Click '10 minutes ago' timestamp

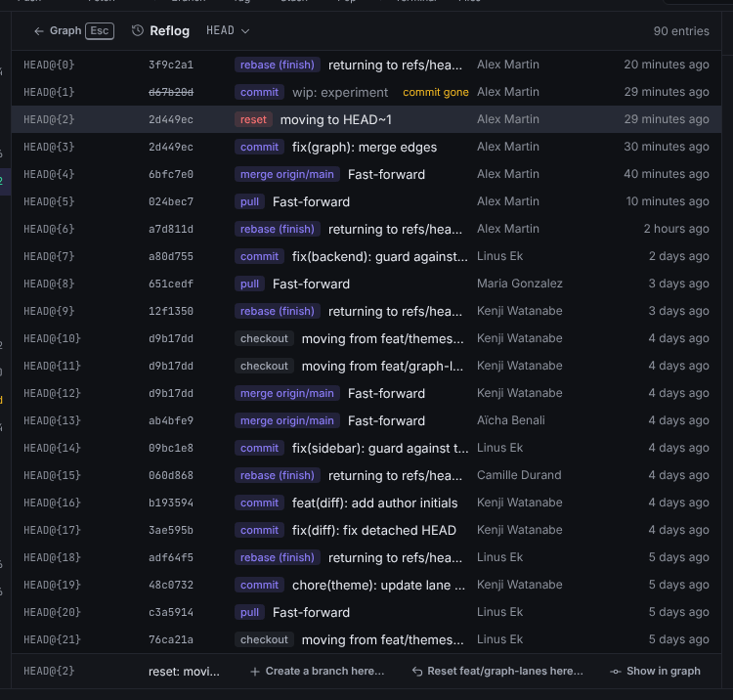(668, 201)
